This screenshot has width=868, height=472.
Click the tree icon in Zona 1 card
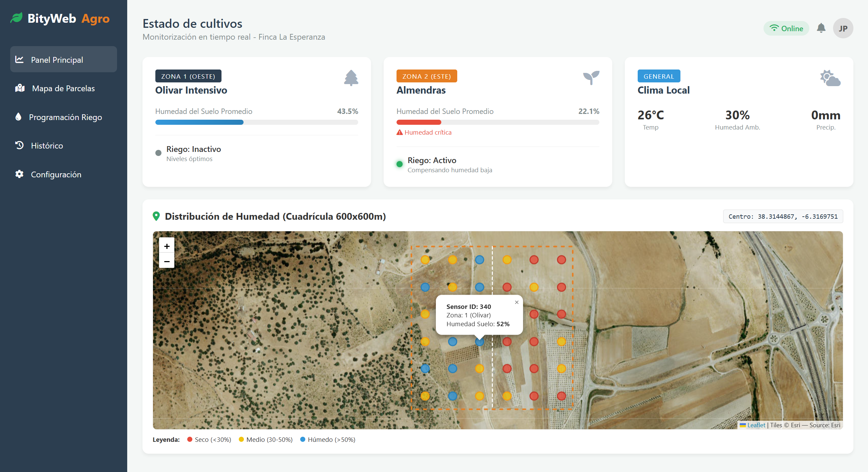351,78
